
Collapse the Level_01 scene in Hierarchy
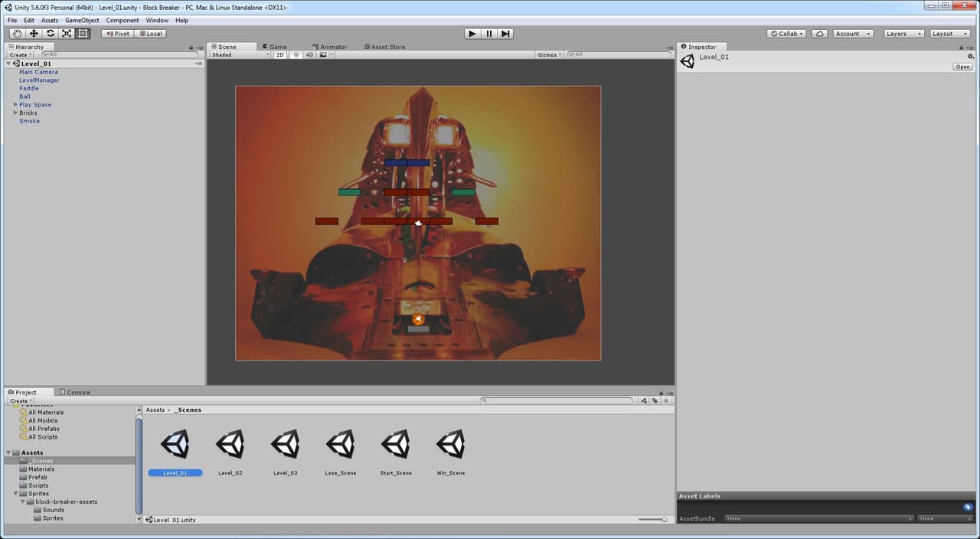coord(8,64)
